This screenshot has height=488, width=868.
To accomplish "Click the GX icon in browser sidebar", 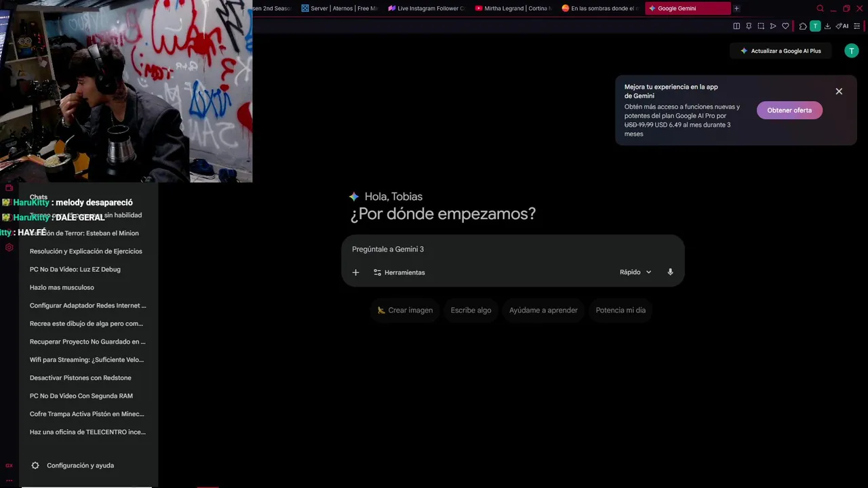I will [9, 466].
